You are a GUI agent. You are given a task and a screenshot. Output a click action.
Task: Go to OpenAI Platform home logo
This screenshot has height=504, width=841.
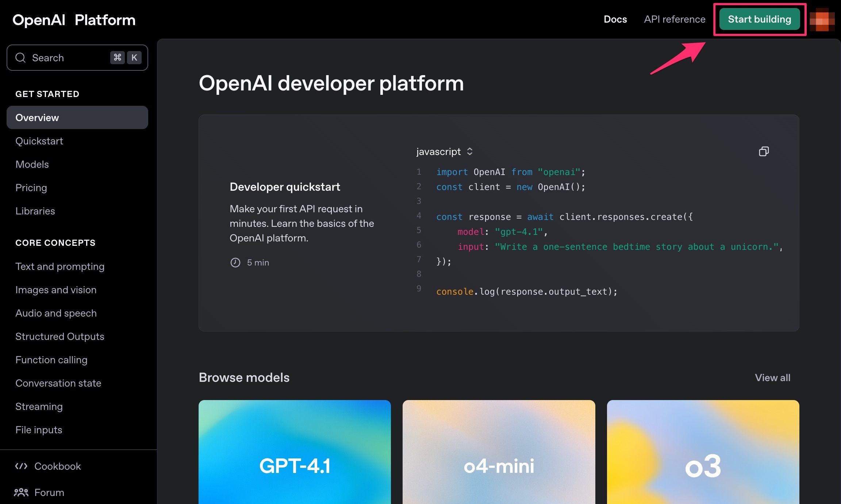point(74,20)
